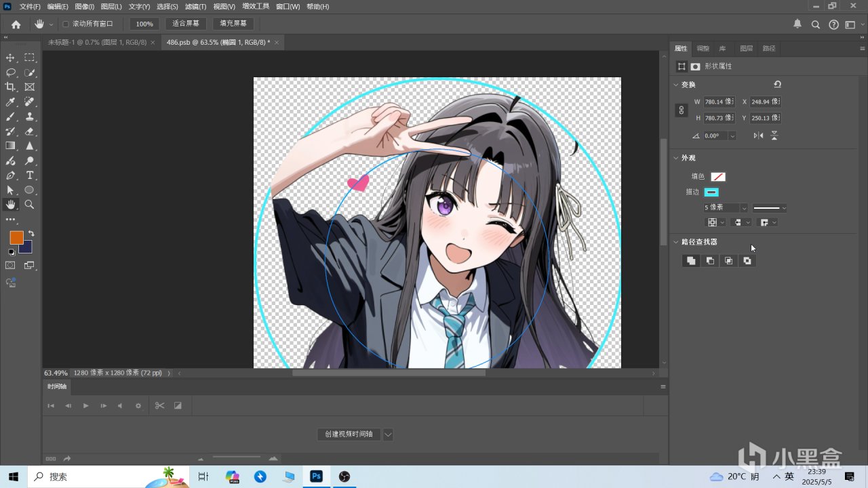Select the Move tool

point(10,58)
